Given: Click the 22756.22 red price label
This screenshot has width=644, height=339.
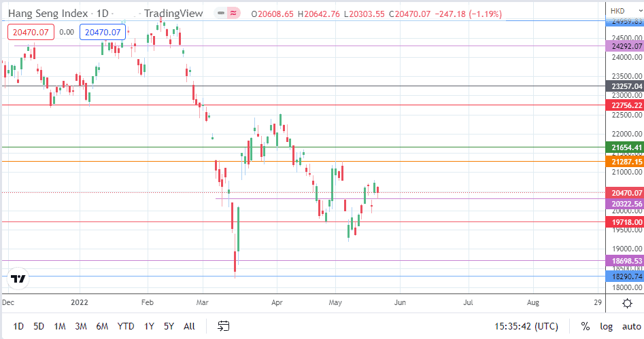Looking at the screenshot, I should 625,105.
